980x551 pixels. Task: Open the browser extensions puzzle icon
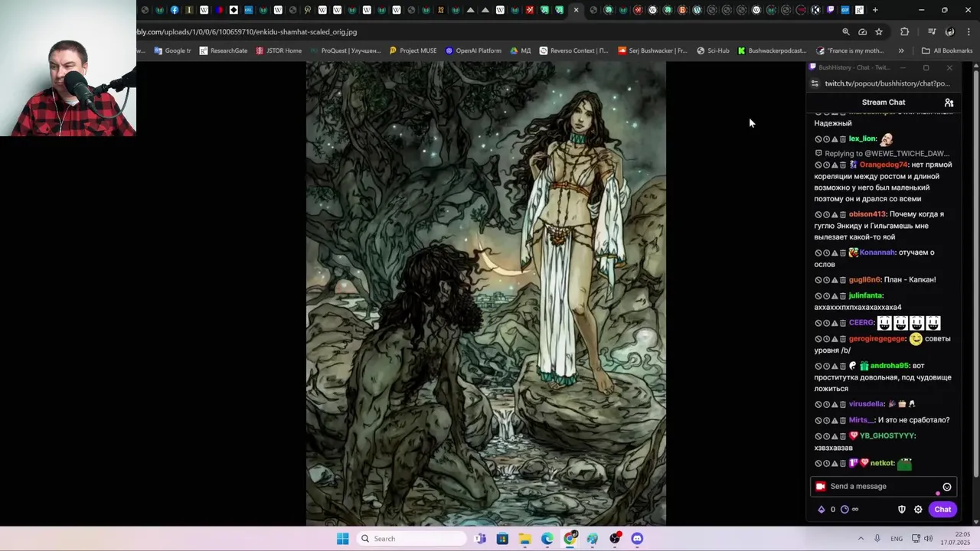click(905, 32)
